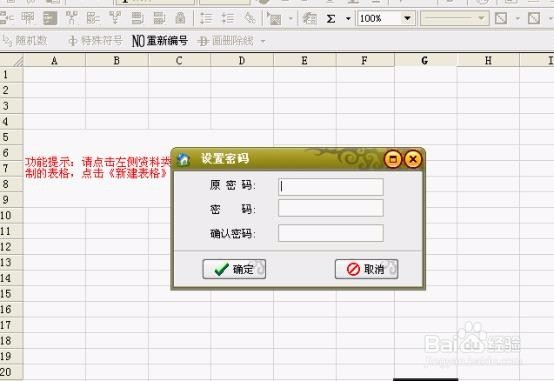Open the line style dropdown in the toolbar
This screenshot has width=554, height=381.
coord(481,18)
